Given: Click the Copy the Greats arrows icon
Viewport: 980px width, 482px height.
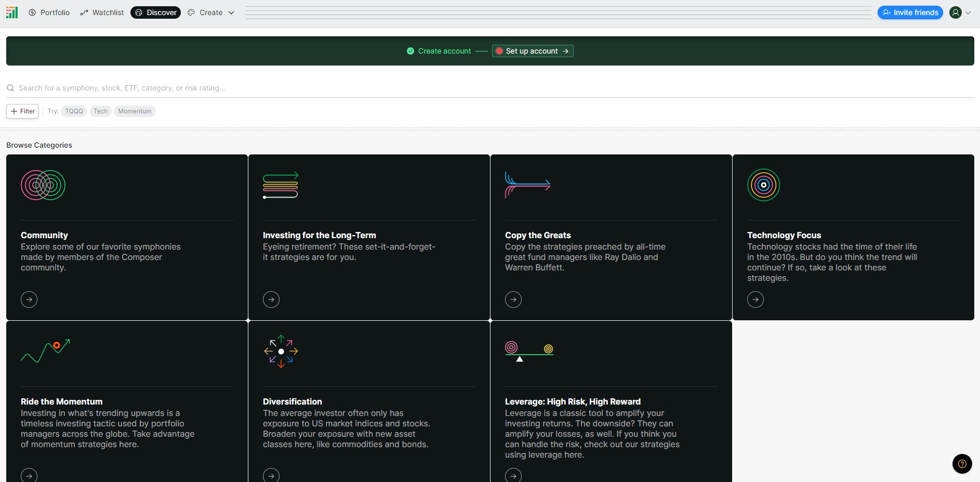Looking at the screenshot, I should click(527, 185).
